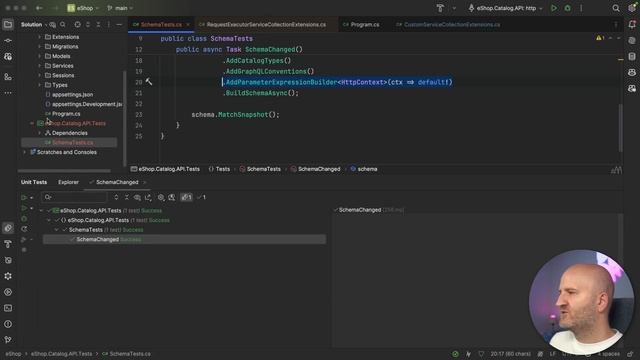640x360 pixels.
Task: Run unit tests with green play in test panel
Action: tap(24, 198)
